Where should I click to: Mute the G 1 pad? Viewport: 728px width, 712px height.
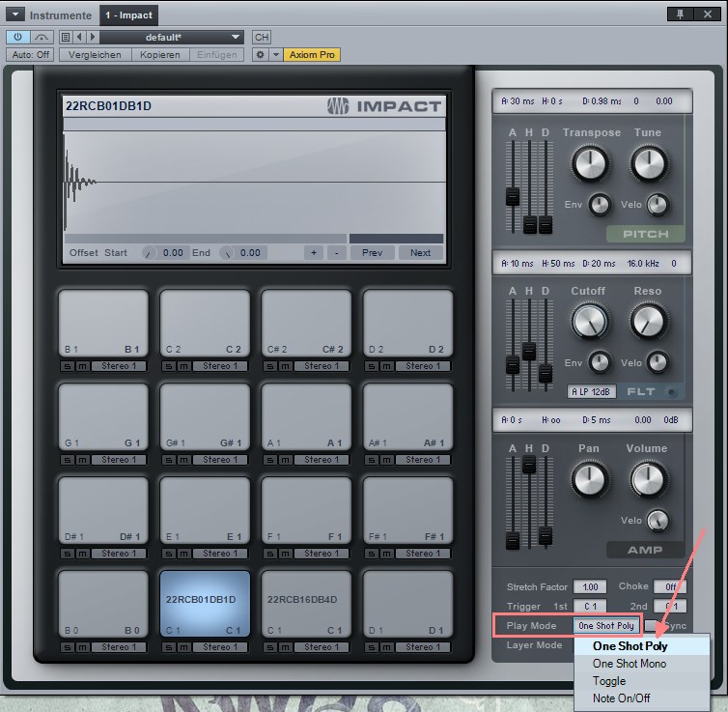[x=83, y=460]
